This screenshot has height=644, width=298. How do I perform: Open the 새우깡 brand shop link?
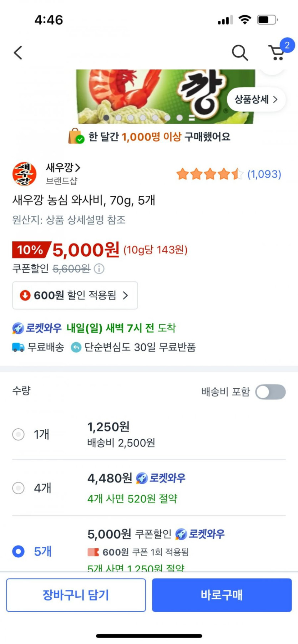63,167
